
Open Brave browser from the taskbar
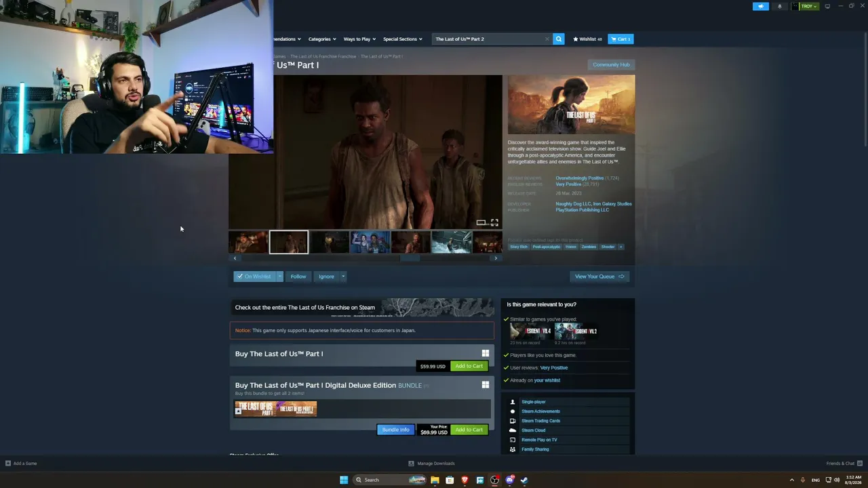pos(465,480)
